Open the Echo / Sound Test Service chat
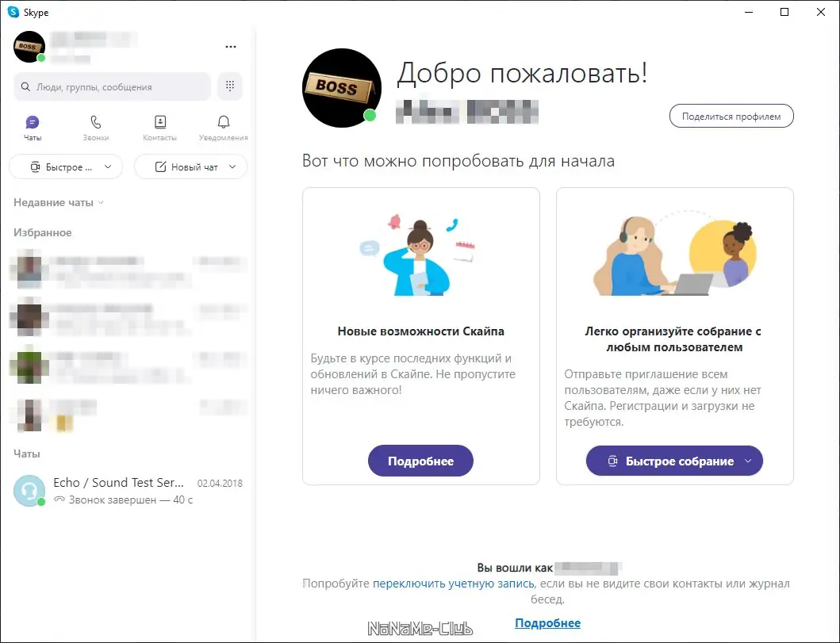The width and height of the screenshot is (840, 643). pyautogui.click(x=128, y=491)
